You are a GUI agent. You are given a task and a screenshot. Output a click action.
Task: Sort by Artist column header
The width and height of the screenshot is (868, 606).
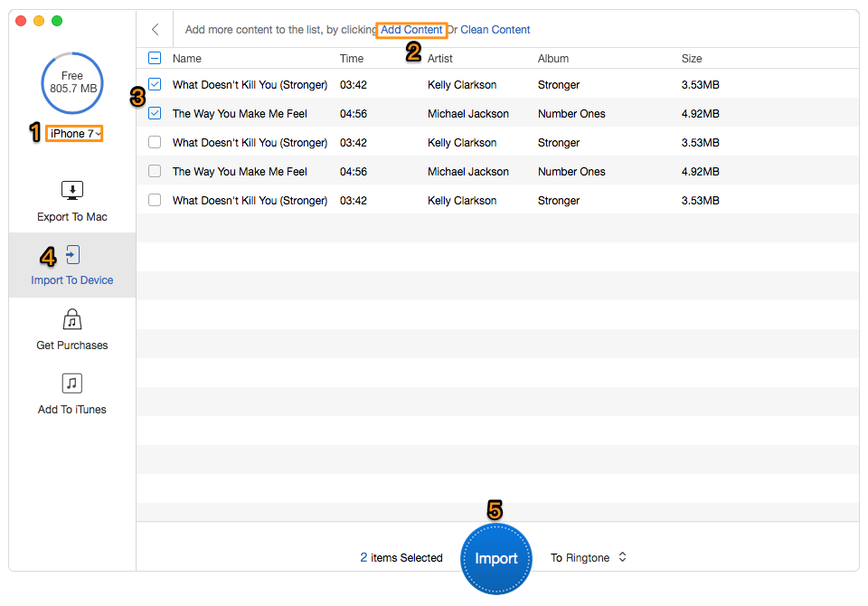point(439,58)
